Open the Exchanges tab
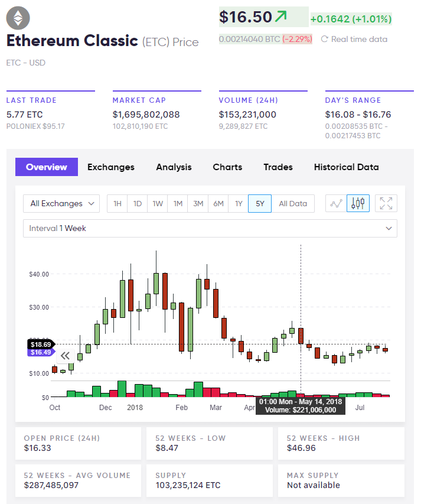The height and width of the screenshot is (504, 421). coord(111,167)
